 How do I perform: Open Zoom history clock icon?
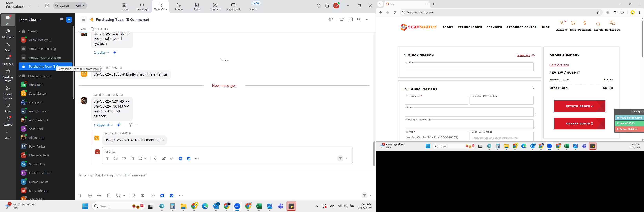(x=47, y=5)
